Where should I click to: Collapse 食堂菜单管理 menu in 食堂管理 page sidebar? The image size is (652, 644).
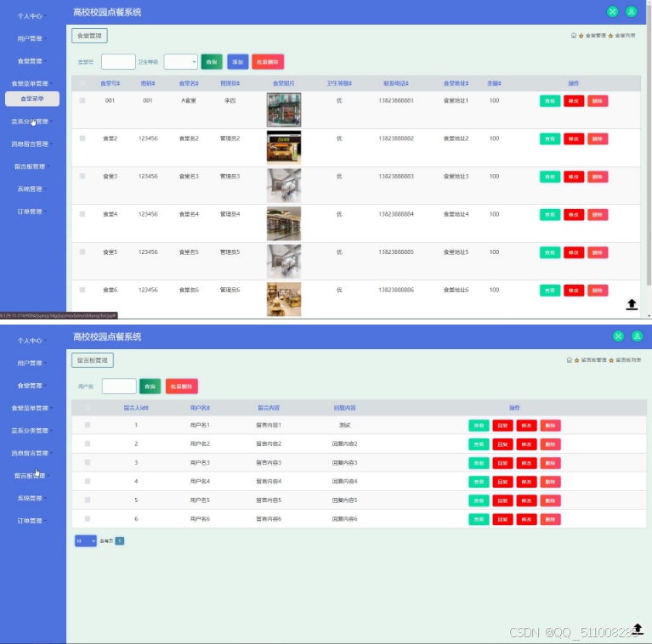click(x=31, y=83)
